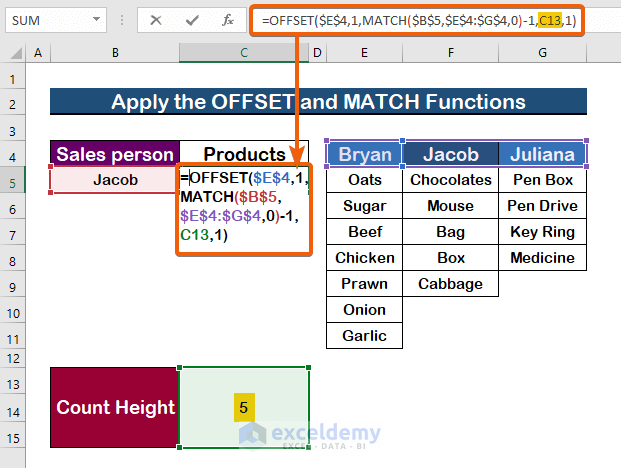Screen dimensions: 621x468
Task: Click the title cell 'Apply the OFFSET and MATCH Functions'
Action: point(318,102)
